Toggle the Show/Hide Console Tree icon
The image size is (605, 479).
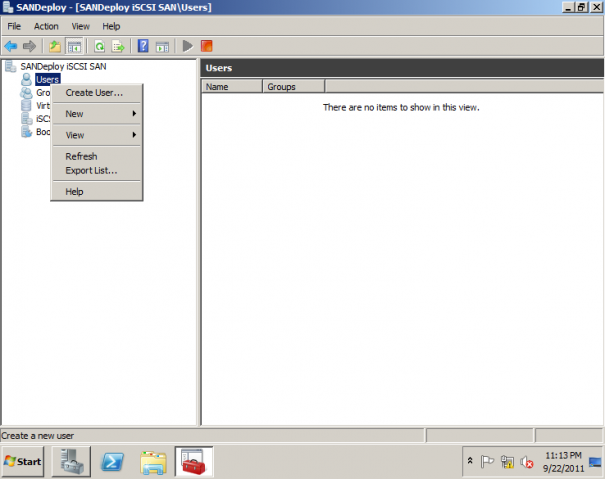[74, 46]
